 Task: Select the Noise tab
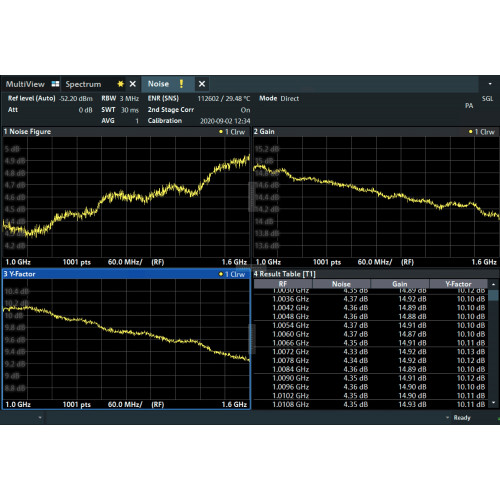(158, 84)
